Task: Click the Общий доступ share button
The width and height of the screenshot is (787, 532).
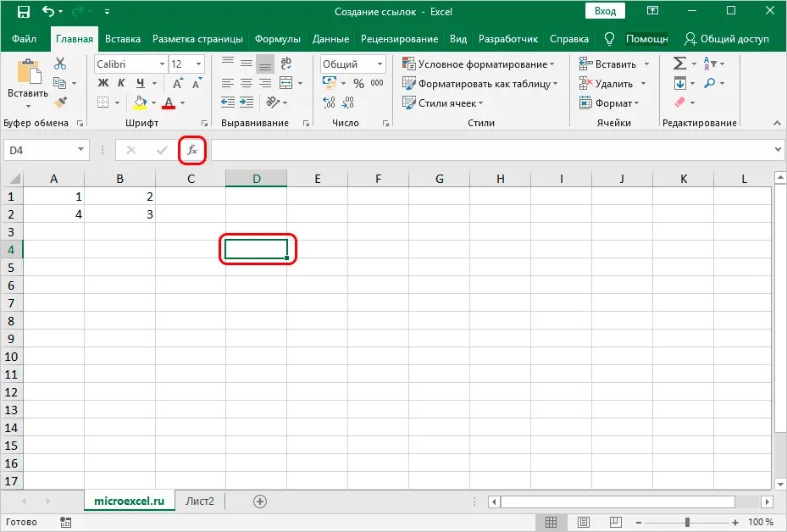Action: pyautogui.click(x=726, y=39)
